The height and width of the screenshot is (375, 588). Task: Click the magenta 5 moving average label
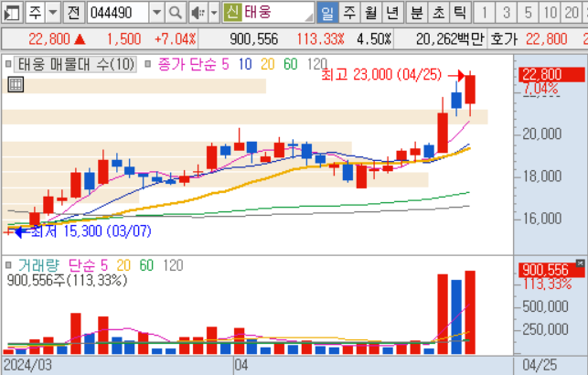coord(225,64)
